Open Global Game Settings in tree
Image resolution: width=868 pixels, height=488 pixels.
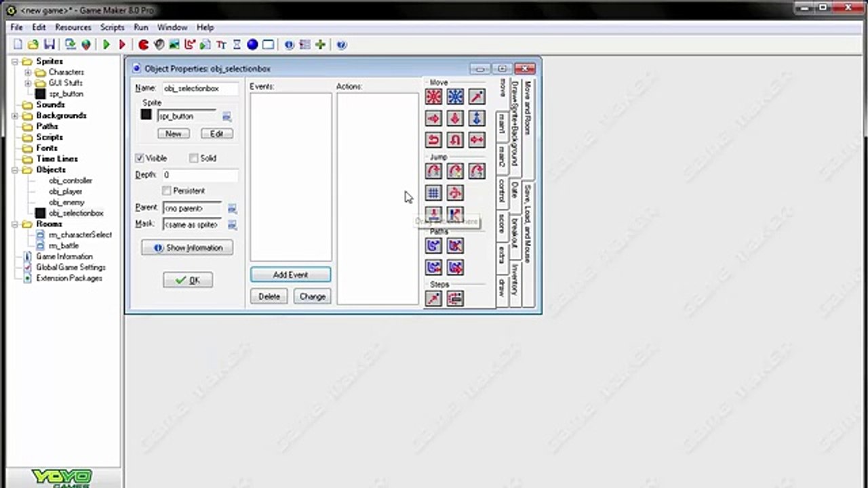tap(71, 268)
